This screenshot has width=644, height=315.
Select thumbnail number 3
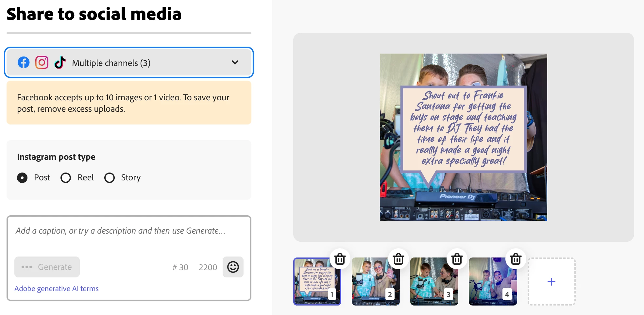point(434,282)
